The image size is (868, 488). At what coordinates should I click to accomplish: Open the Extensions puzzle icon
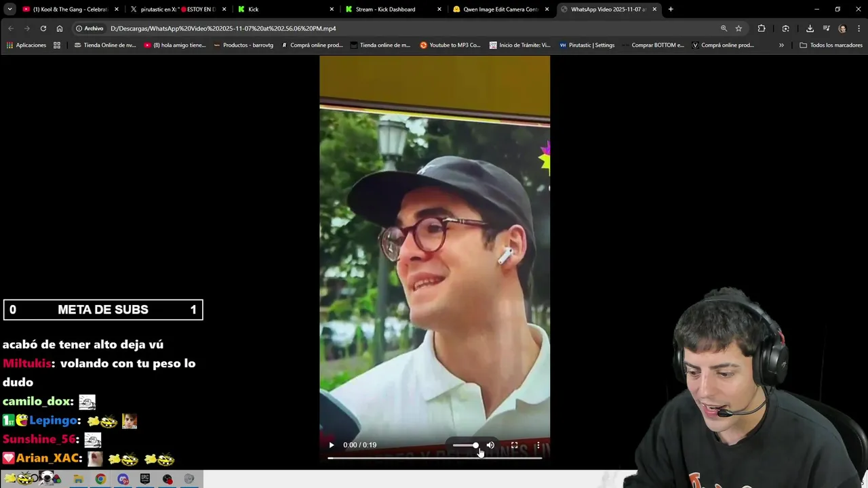[762, 28]
